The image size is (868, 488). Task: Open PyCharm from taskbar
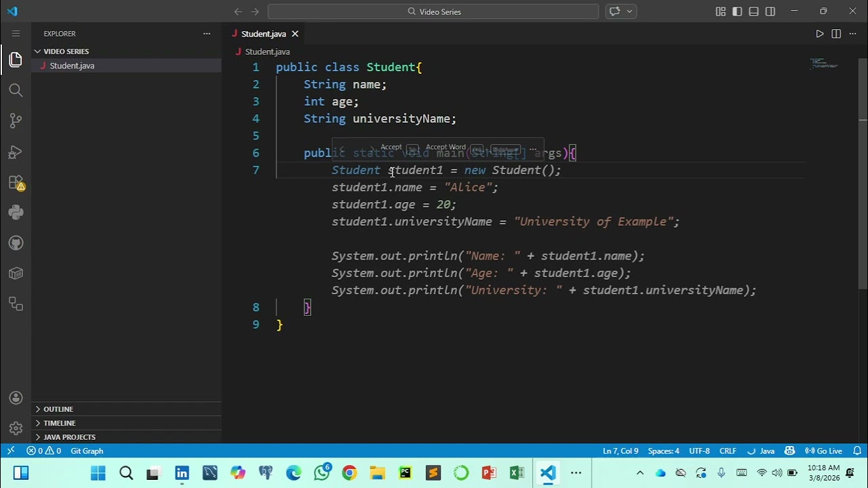406,473
